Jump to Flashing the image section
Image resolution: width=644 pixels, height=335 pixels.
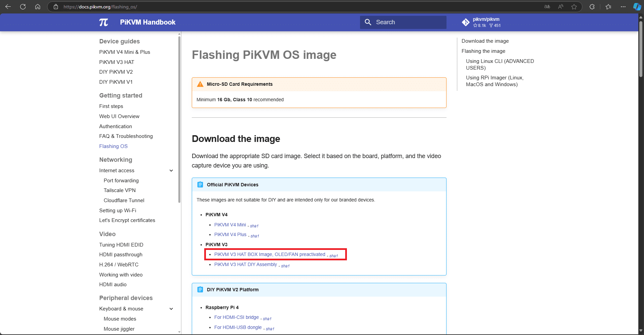click(x=484, y=51)
